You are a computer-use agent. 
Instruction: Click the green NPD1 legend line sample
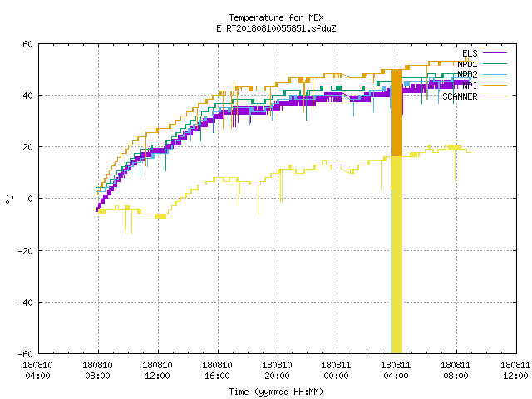click(x=495, y=63)
